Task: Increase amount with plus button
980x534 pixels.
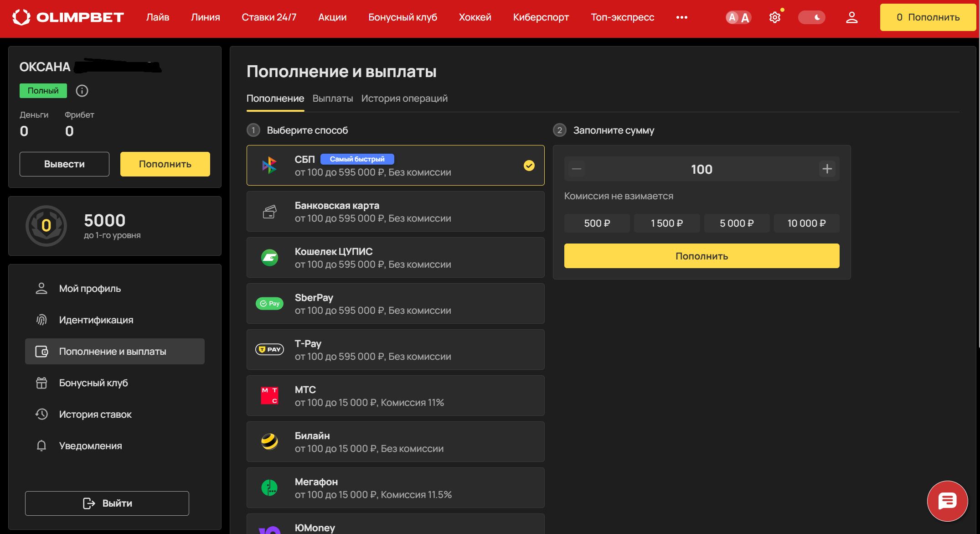Action: coord(827,169)
